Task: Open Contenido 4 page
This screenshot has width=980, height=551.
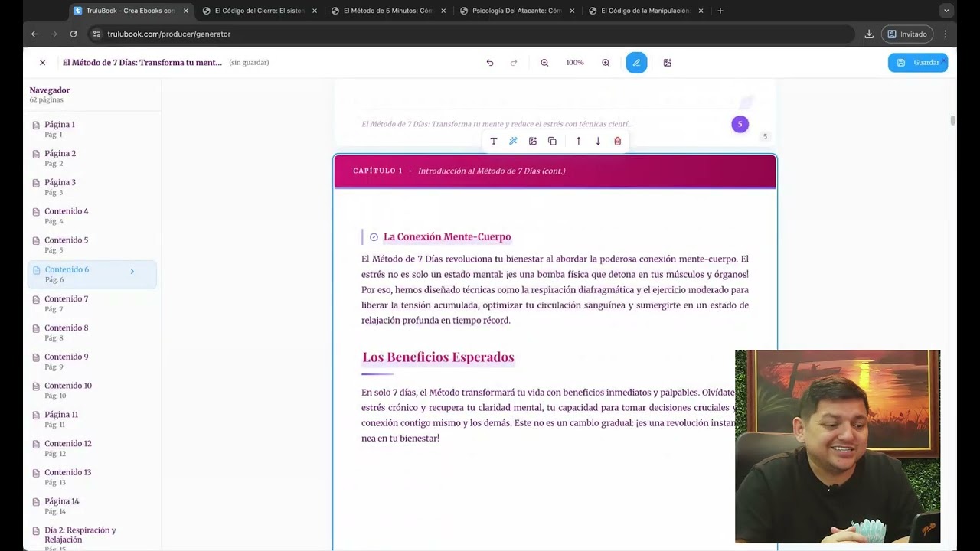Action: 92,216
